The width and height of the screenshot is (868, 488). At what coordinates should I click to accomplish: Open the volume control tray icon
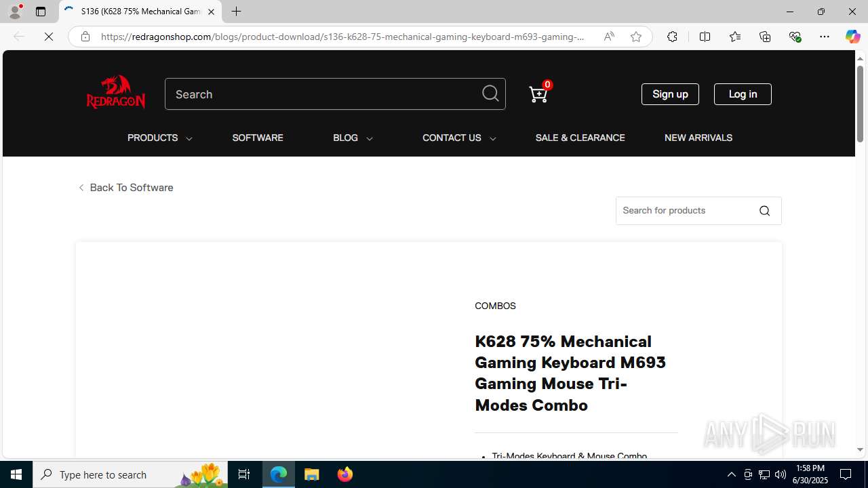pyautogui.click(x=781, y=474)
